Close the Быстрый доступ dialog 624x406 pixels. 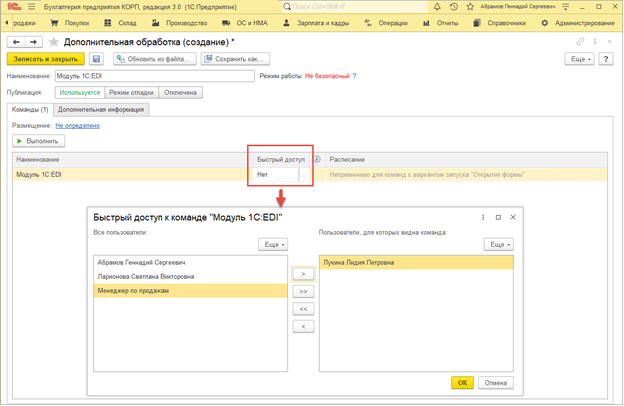coord(513,217)
